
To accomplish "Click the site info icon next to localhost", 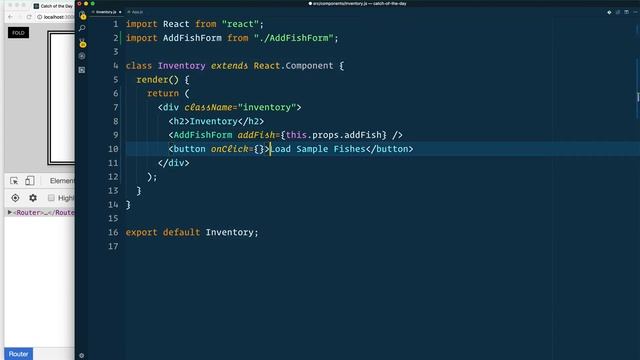I will pyautogui.click(x=40, y=17).
